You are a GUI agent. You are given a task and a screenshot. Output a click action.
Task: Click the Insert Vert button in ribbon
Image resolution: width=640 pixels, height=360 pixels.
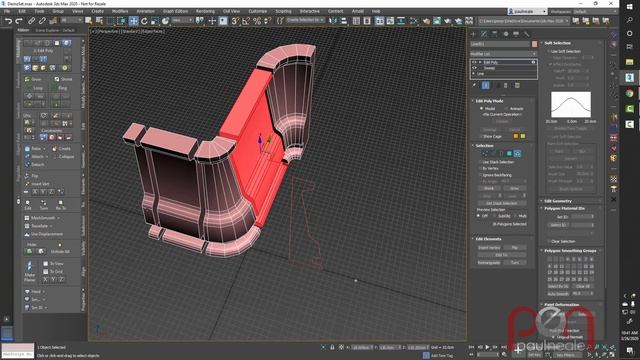click(37, 184)
